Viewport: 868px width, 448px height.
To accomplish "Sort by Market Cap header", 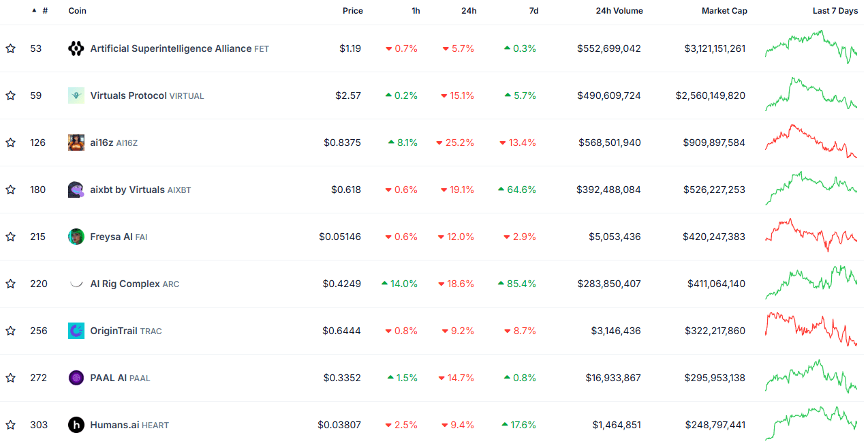I will pos(724,11).
